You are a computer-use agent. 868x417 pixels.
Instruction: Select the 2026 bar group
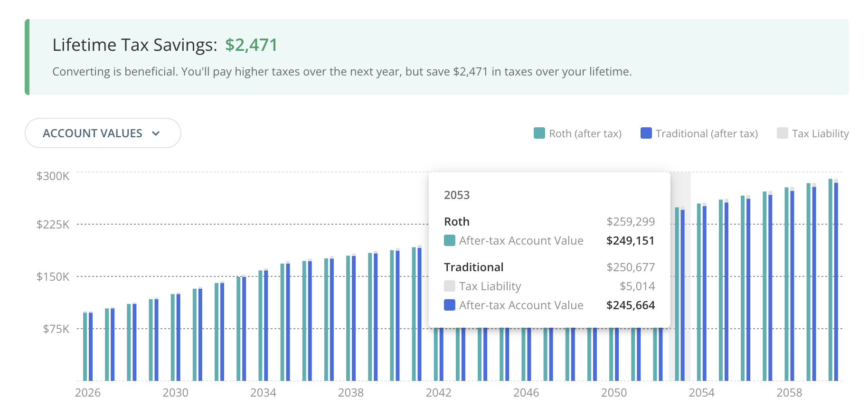coord(88,346)
